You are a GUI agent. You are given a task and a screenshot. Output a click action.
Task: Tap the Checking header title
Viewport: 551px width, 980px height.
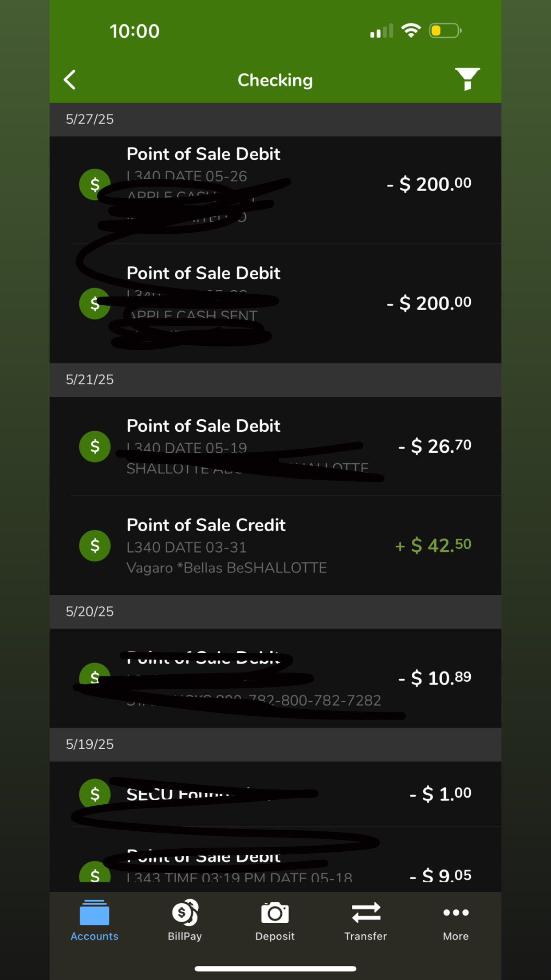[x=275, y=80]
